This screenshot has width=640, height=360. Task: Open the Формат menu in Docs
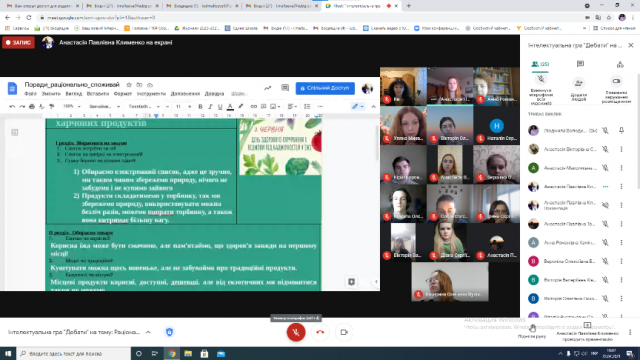[122, 94]
